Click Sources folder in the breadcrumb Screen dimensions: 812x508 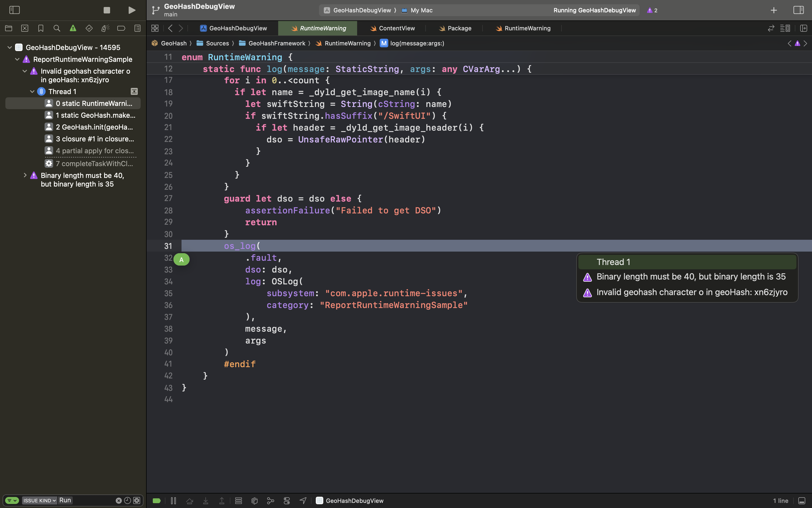213,43
